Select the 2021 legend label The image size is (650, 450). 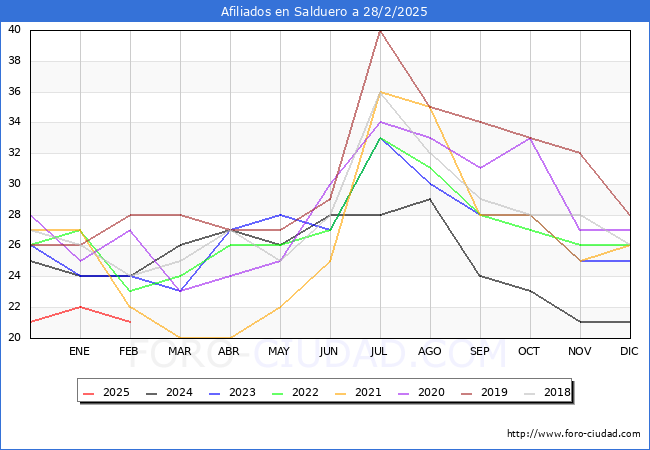(368, 392)
